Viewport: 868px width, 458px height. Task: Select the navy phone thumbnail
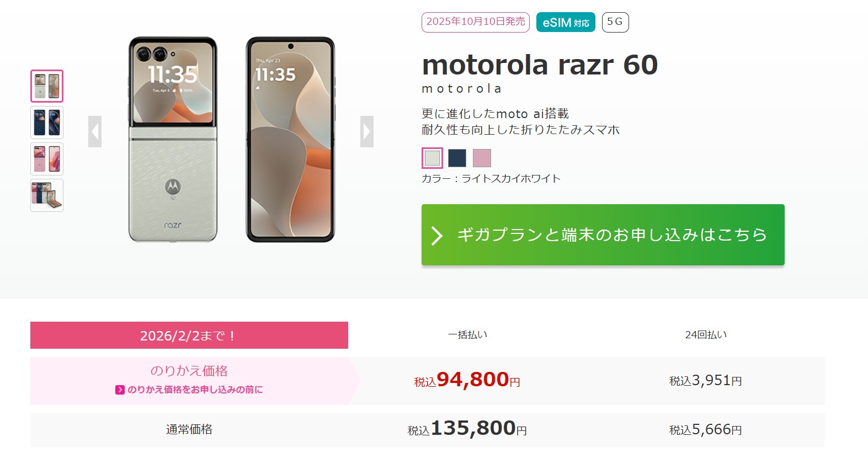pos(47,123)
